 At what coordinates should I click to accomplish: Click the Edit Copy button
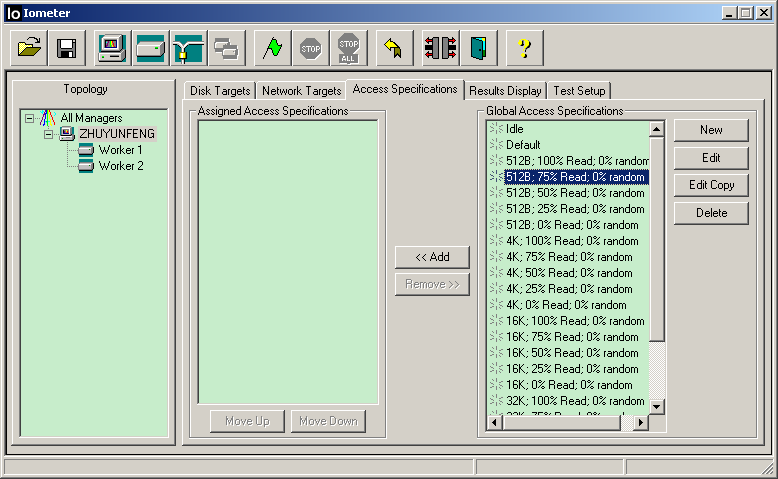tap(711, 185)
